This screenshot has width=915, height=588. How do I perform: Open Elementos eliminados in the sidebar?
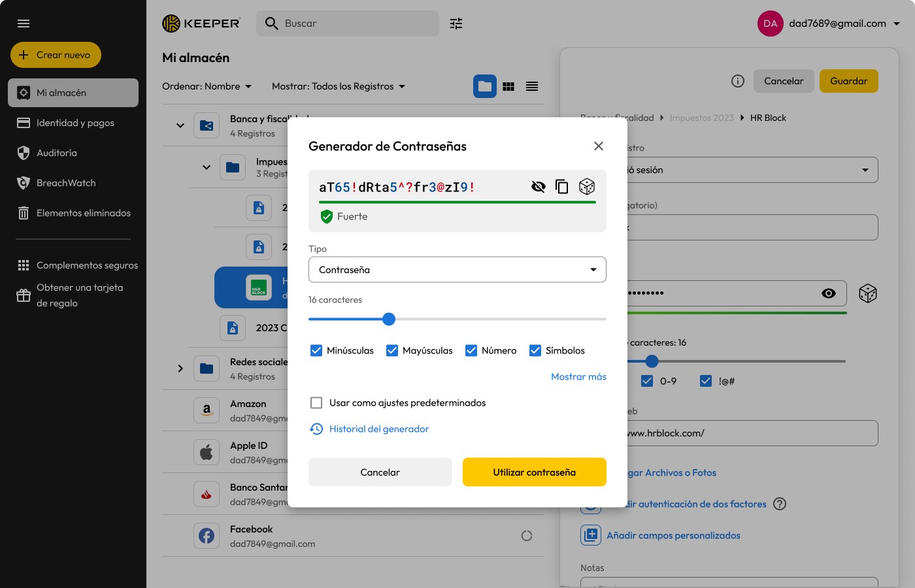[x=73, y=213]
